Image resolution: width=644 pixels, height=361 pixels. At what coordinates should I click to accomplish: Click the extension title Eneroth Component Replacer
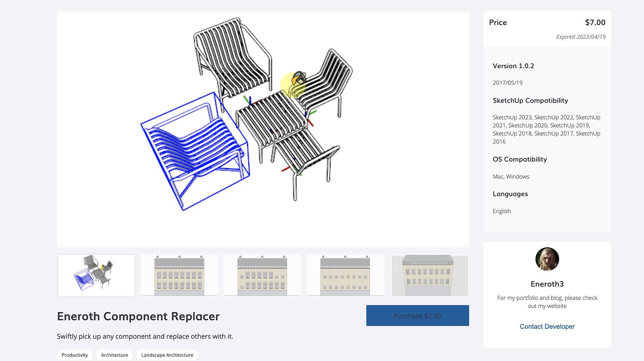coord(138,316)
